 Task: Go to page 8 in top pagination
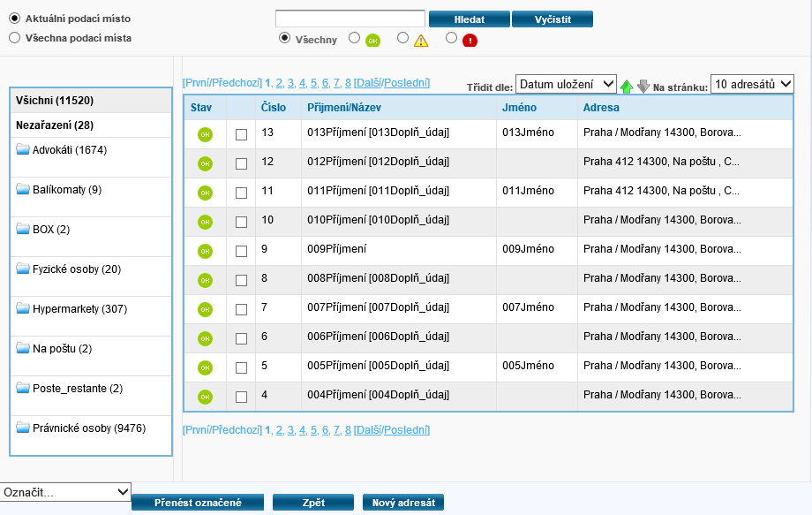click(x=348, y=83)
